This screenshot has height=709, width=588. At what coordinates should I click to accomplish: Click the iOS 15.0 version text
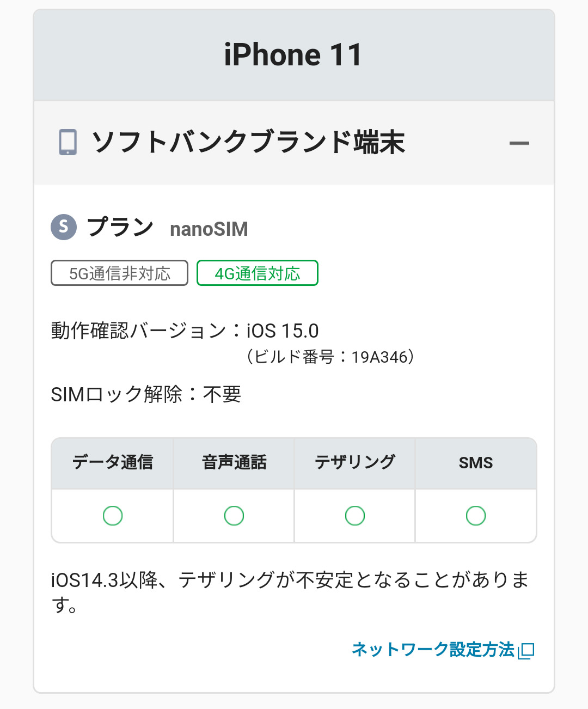[282, 331]
